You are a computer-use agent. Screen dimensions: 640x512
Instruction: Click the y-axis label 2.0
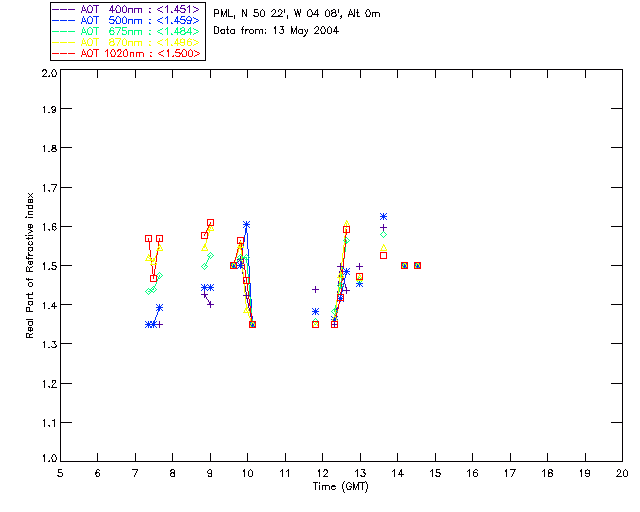click(49, 73)
